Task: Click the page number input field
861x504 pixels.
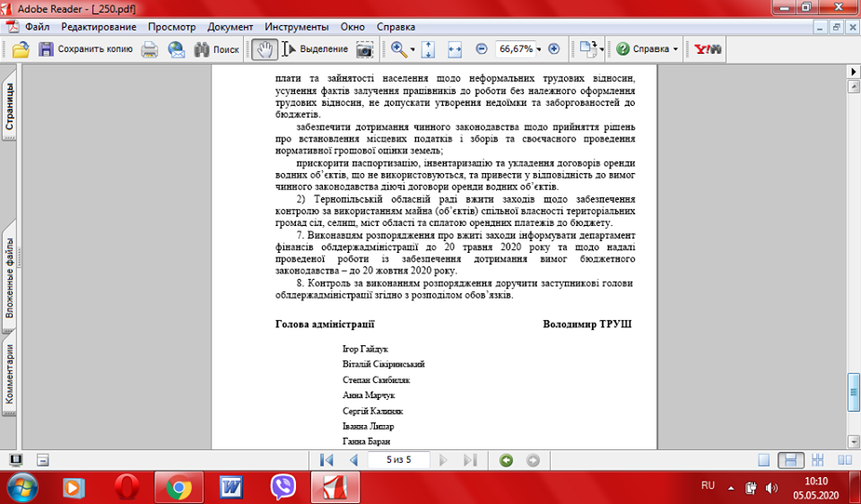Action: coord(398,460)
